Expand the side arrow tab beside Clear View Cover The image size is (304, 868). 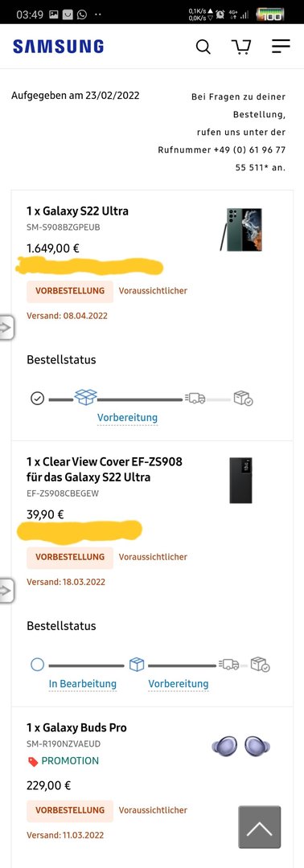click(6, 591)
